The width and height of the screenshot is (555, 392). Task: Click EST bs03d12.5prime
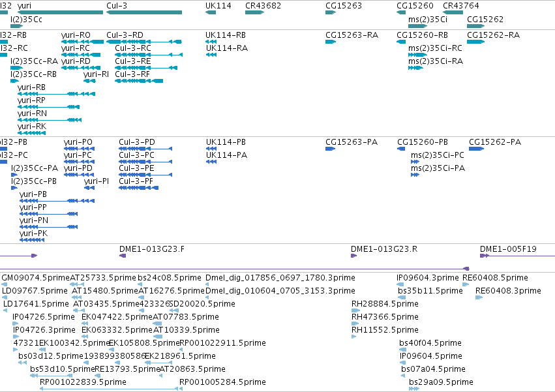tap(22, 363)
